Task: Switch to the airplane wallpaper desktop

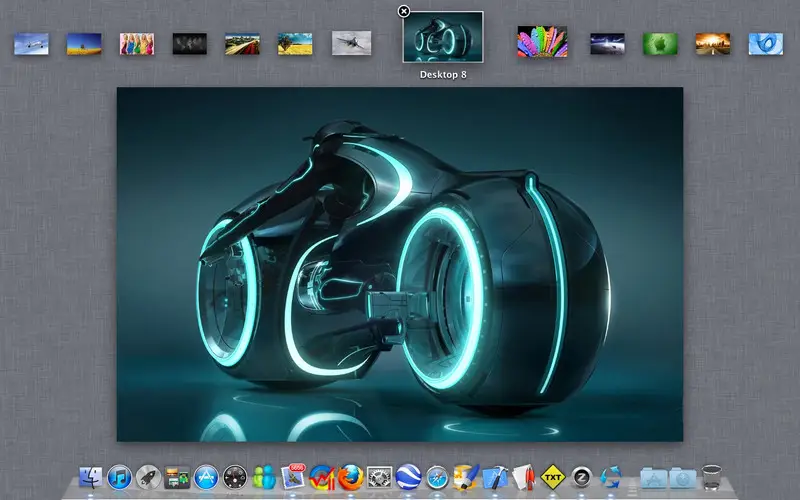Action: [x=32, y=44]
